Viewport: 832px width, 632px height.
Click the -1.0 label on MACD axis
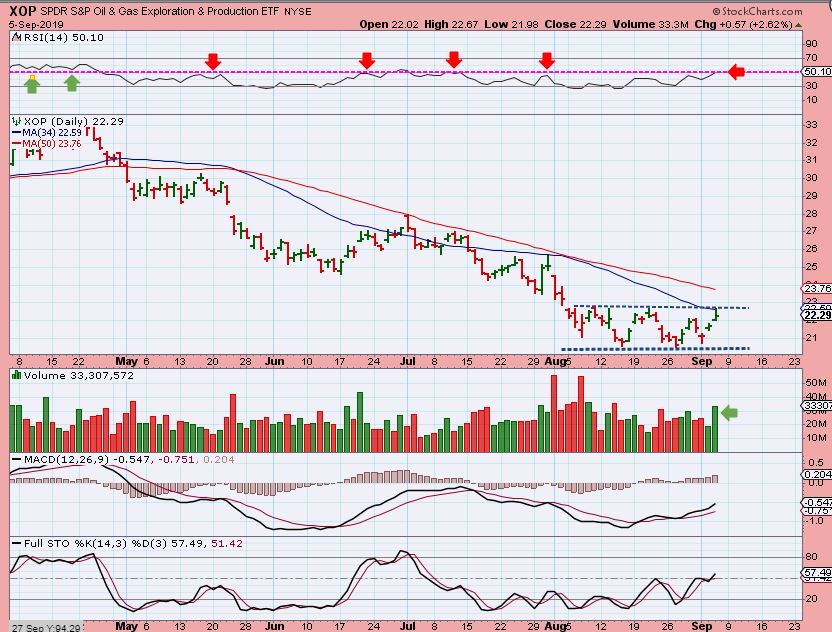(815, 521)
